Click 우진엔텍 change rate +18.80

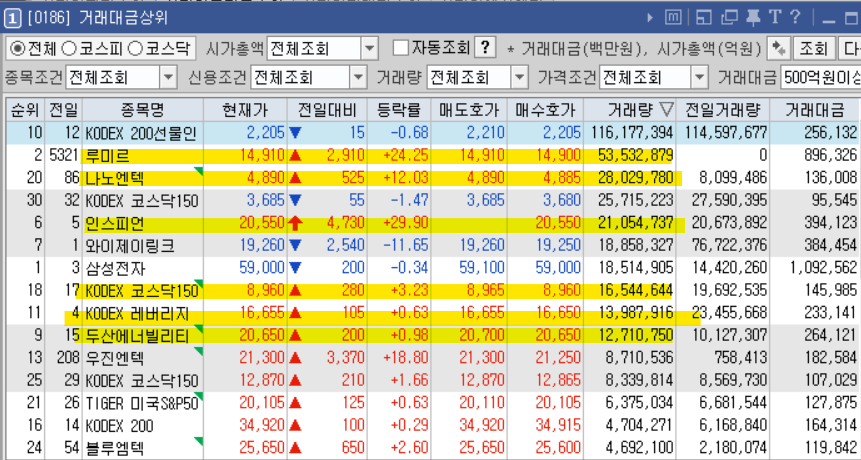(x=405, y=358)
